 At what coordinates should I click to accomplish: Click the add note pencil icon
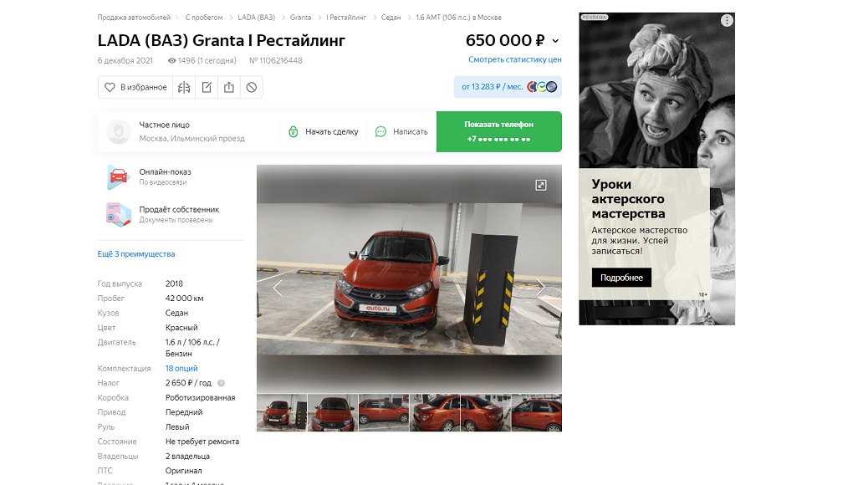tap(207, 87)
